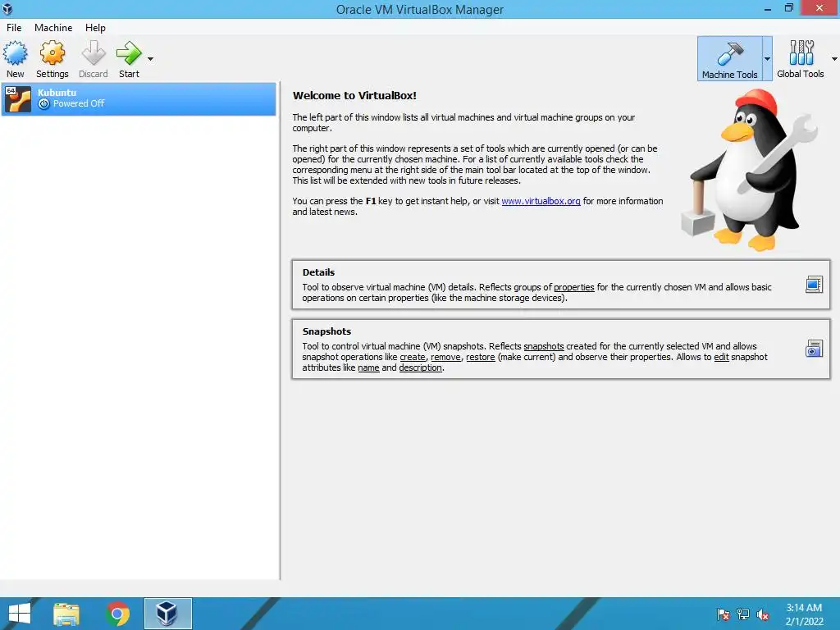Image resolution: width=840 pixels, height=630 pixels.
Task: Click the snapshots link in Snapshots box
Action: (x=544, y=346)
